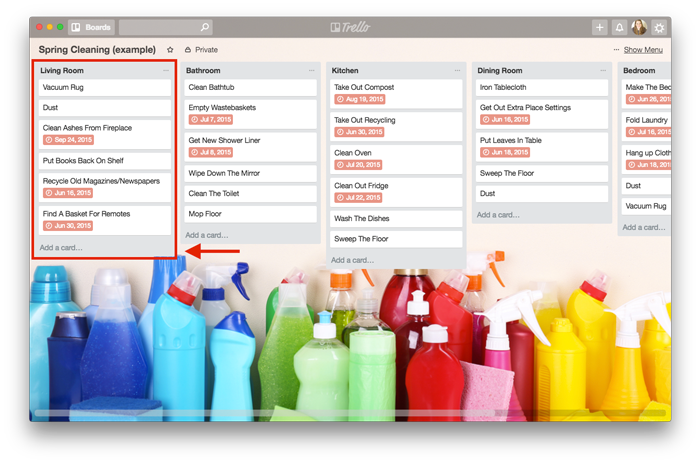Open the Find A Basket For Remotes card

coord(105,221)
